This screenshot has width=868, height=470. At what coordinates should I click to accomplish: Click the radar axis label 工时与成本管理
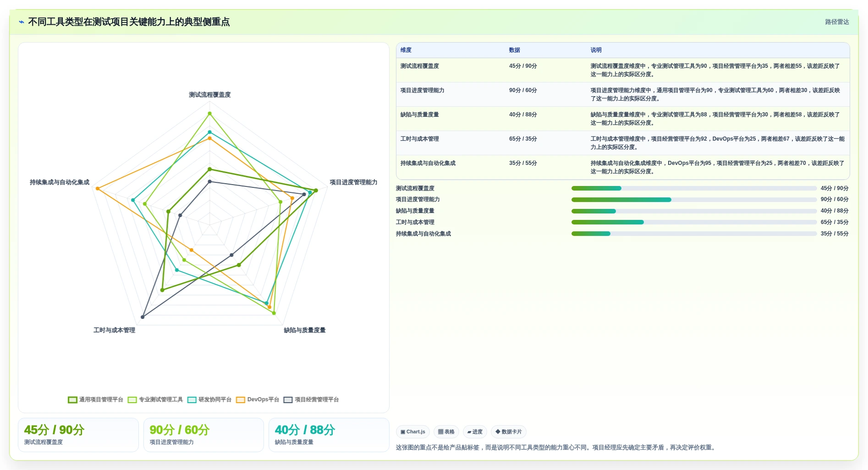click(x=115, y=330)
